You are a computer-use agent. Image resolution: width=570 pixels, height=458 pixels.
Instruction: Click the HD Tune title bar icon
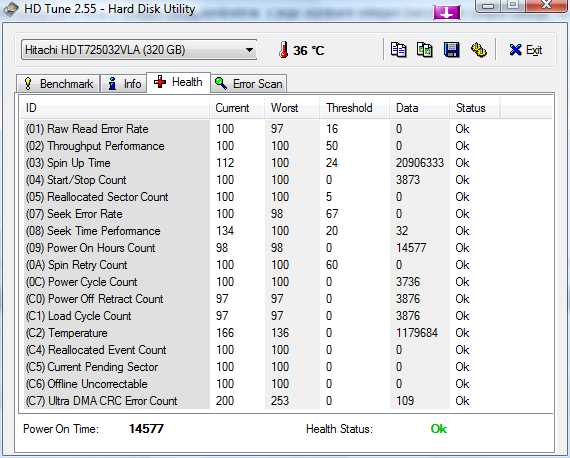point(11,9)
